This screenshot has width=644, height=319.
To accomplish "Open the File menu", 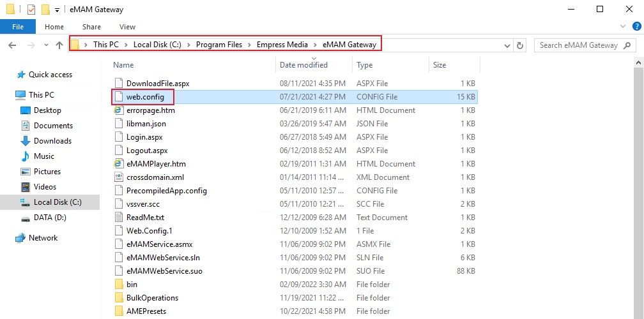I will (18, 27).
